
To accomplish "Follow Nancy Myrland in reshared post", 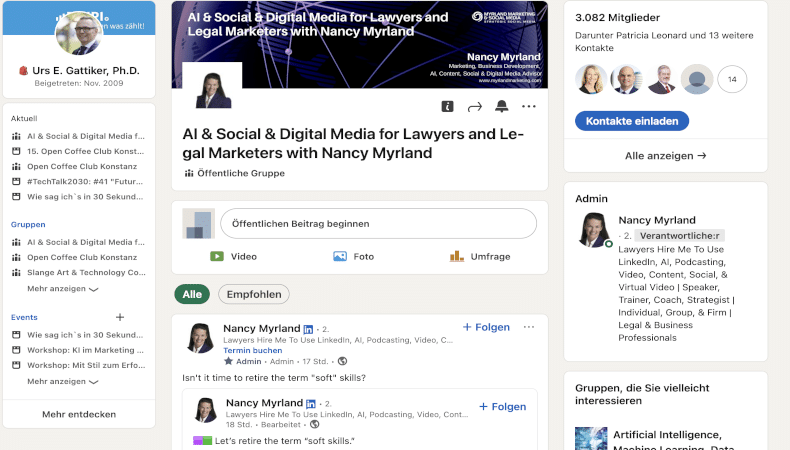I will click(x=502, y=407).
